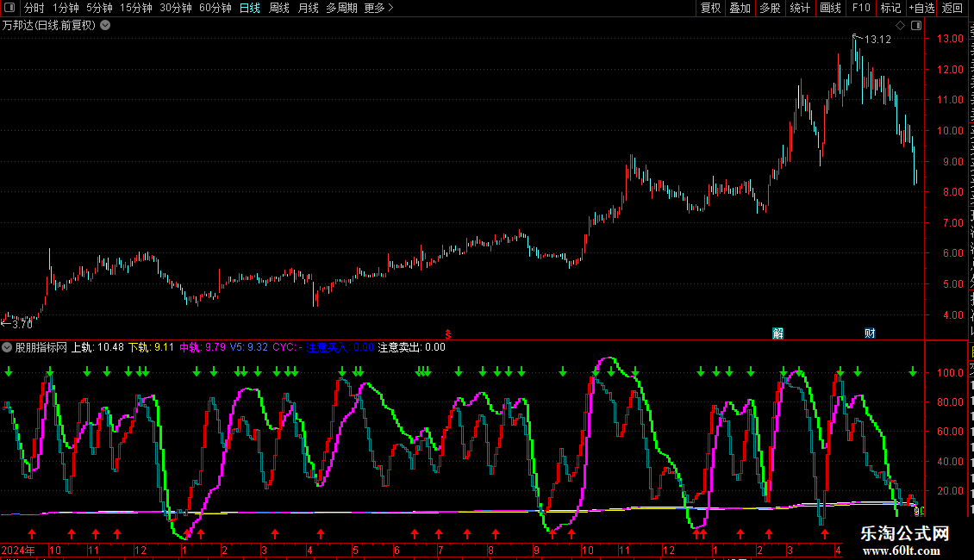Select the 5分钟 period tab

point(99,8)
